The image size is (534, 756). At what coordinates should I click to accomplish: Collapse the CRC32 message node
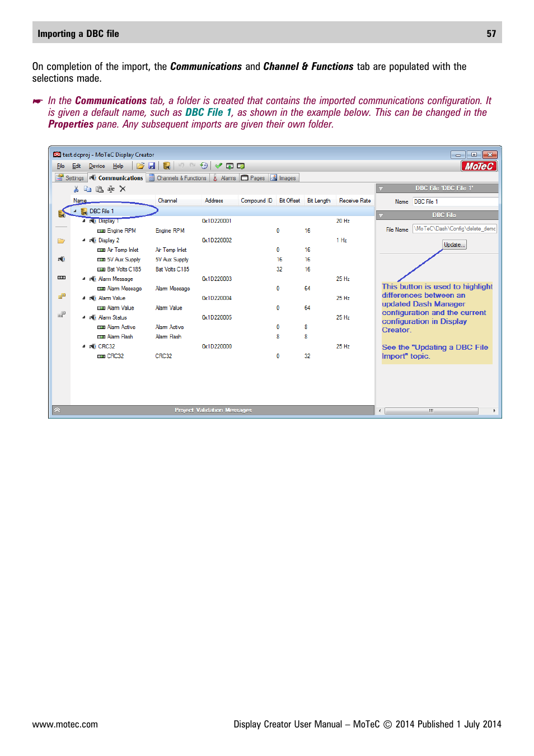[x=84, y=346]
